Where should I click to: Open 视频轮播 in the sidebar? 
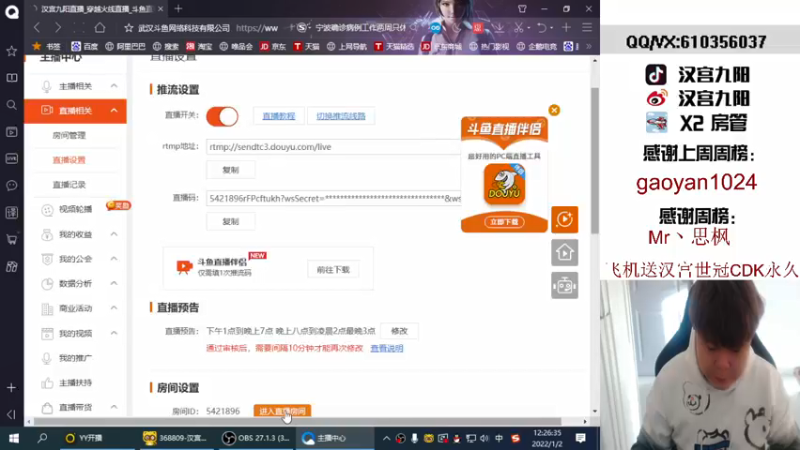76,209
